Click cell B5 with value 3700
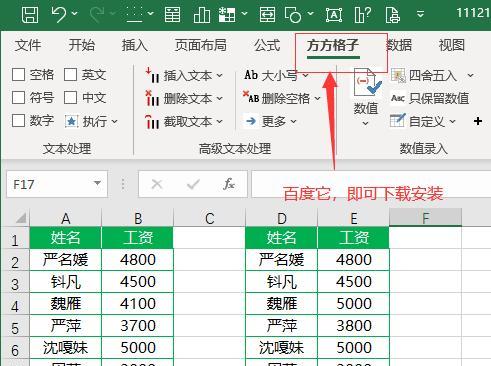This screenshot has height=366, width=491. [x=137, y=326]
